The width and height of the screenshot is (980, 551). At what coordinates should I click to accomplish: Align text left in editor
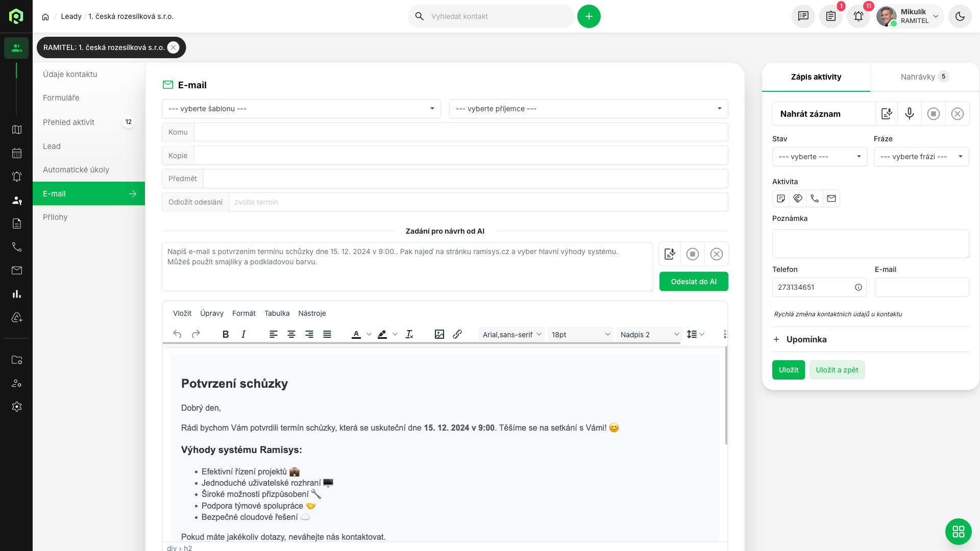[x=274, y=334]
